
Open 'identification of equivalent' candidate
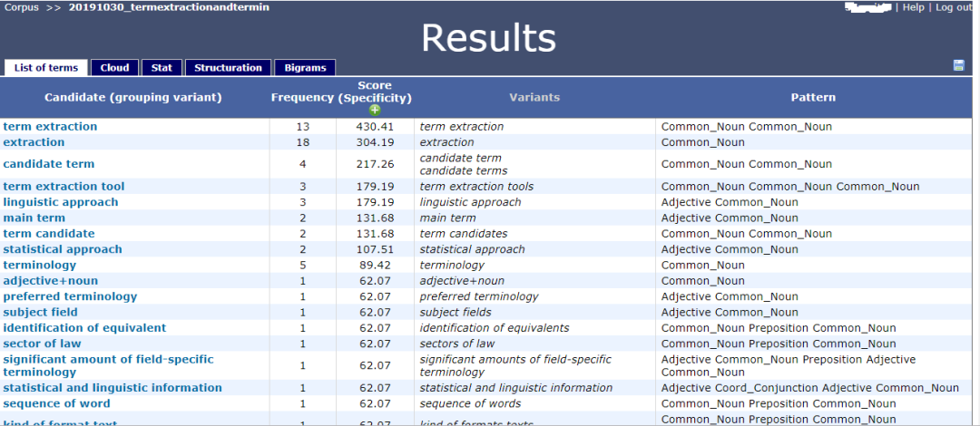pos(85,327)
